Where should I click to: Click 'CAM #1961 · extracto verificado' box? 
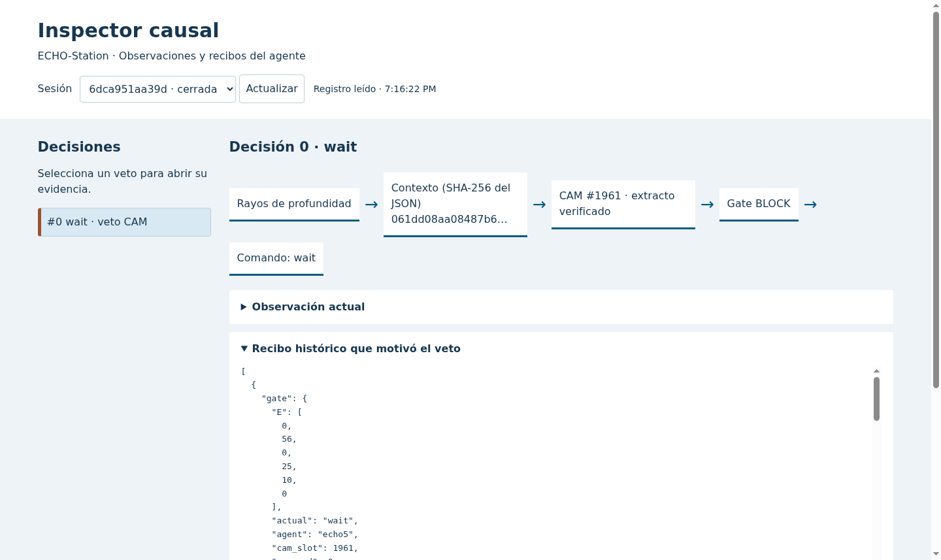623,205
